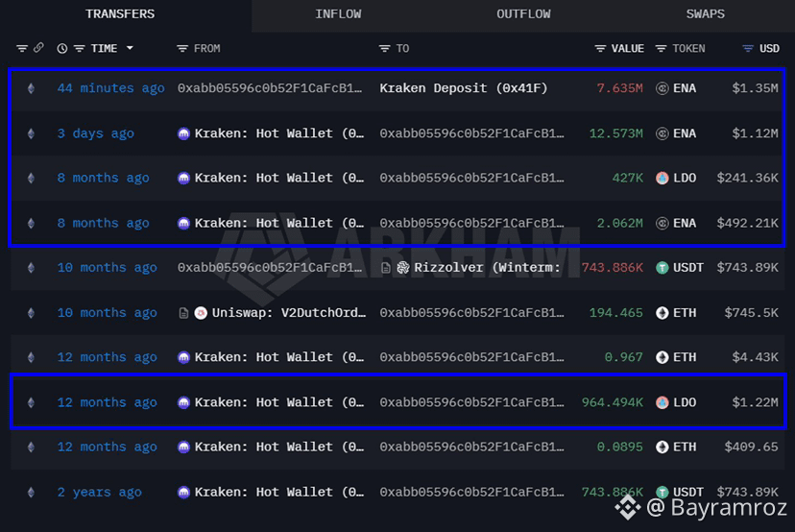The height and width of the screenshot is (532, 795).
Task: Click the $409.65 USD amount
Action: (751, 447)
